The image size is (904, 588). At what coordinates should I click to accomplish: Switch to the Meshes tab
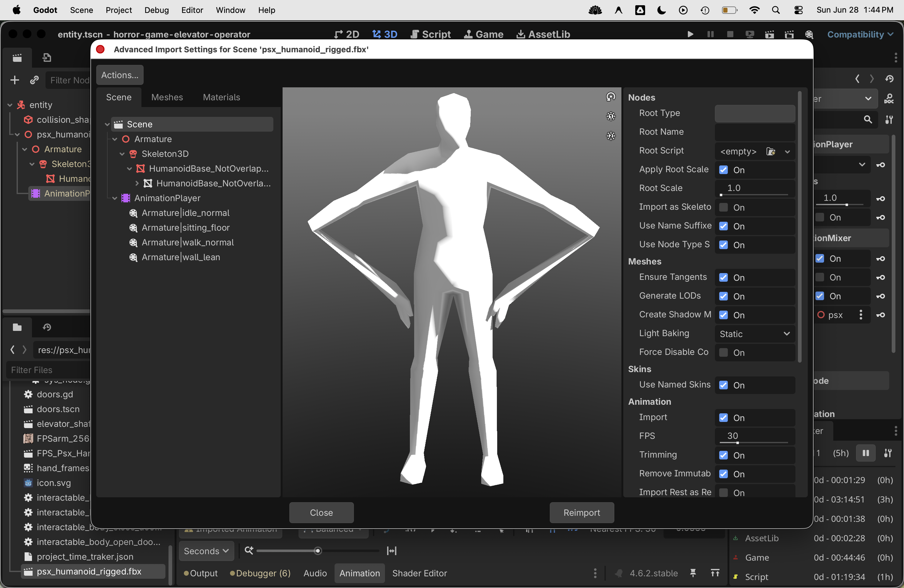[167, 97]
